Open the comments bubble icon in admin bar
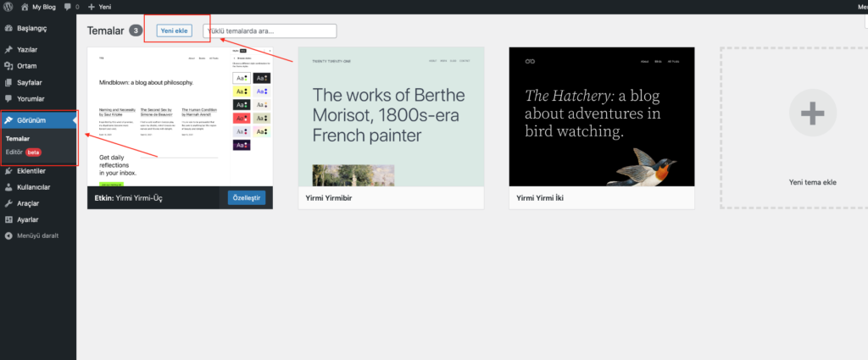The width and height of the screenshot is (868, 360). coord(68,7)
